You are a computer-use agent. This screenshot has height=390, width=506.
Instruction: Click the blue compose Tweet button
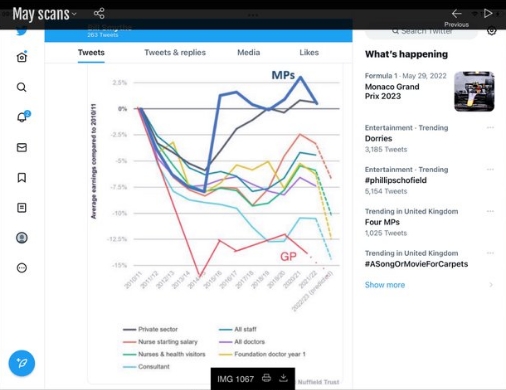tap(22, 363)
